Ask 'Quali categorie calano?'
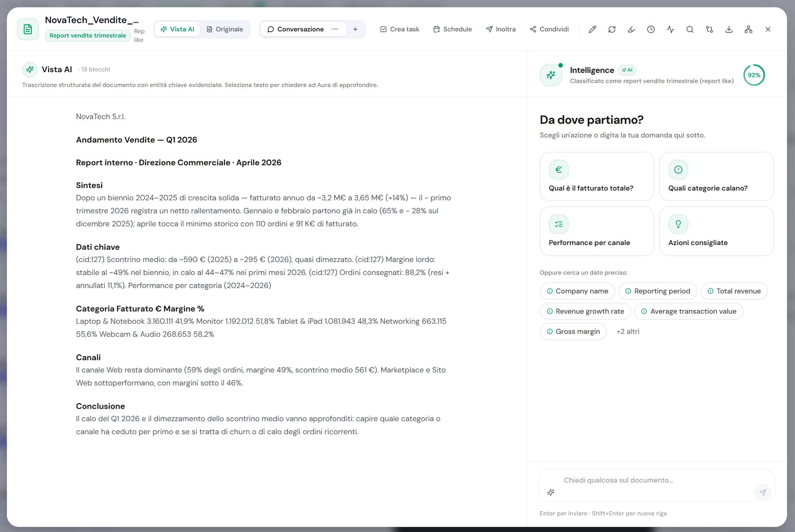 716,176
